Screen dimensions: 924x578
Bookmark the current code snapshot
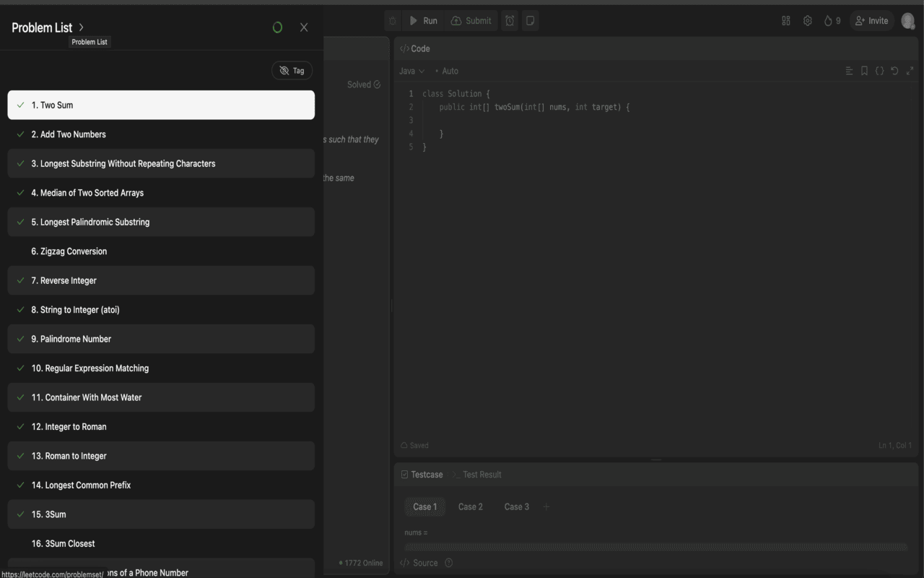pyautogui.click(x=864, y=71)
